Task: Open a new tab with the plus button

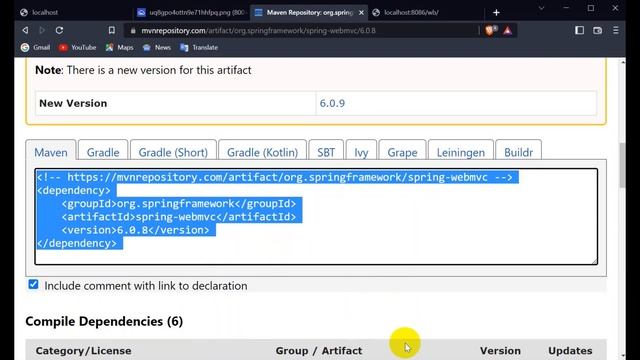Action: (496, 13)
